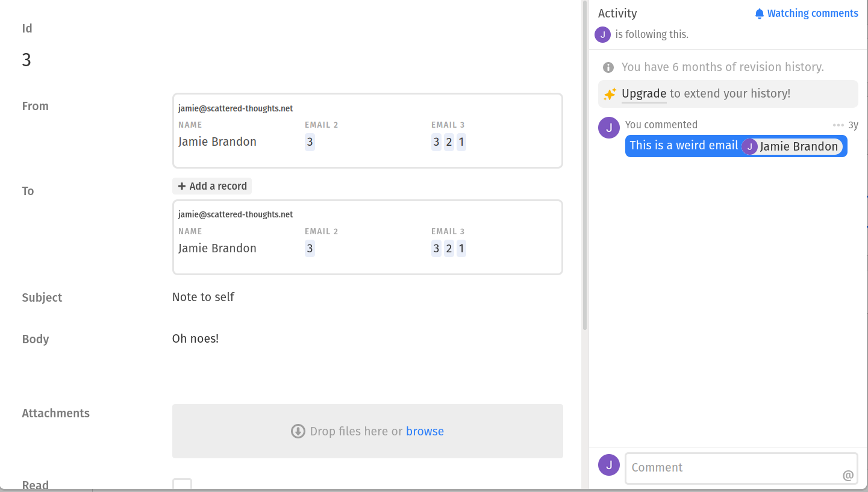This screenshot has width=868, height=492.
Task: Click the J avatar beside 'is following this'
Action: click(x=602, y=34)
